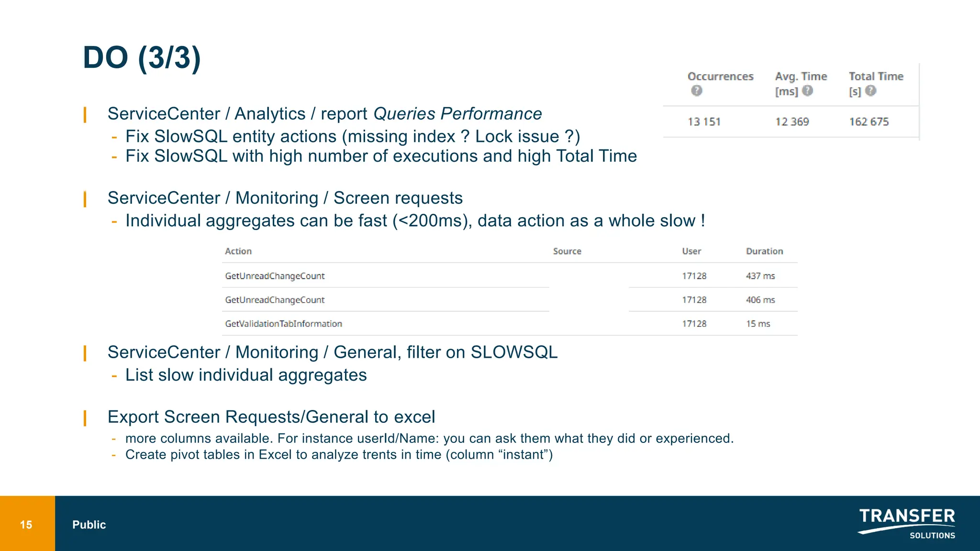The width and height of the screenshot is (980, 551).
Task: Click the Duration column header
Action: point(764,251)
